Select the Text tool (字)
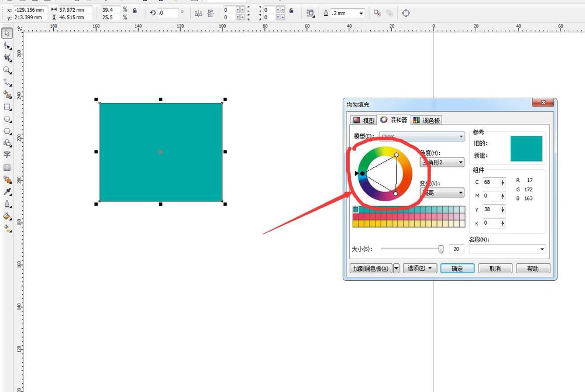The image size is (585, 392). [7, 154]
